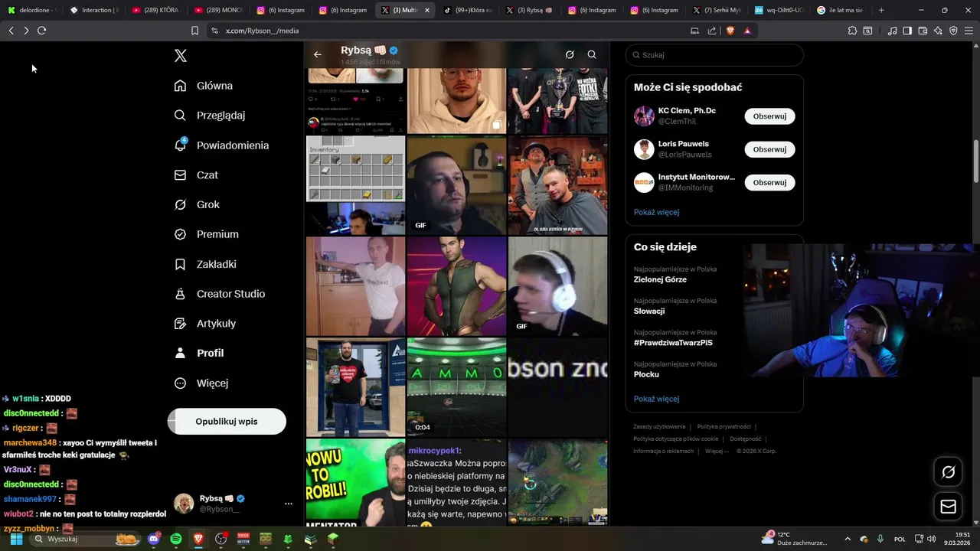The height and width of the screenshot is (551, 980).
Task: Open Windows Start menu
Action: 16,539
